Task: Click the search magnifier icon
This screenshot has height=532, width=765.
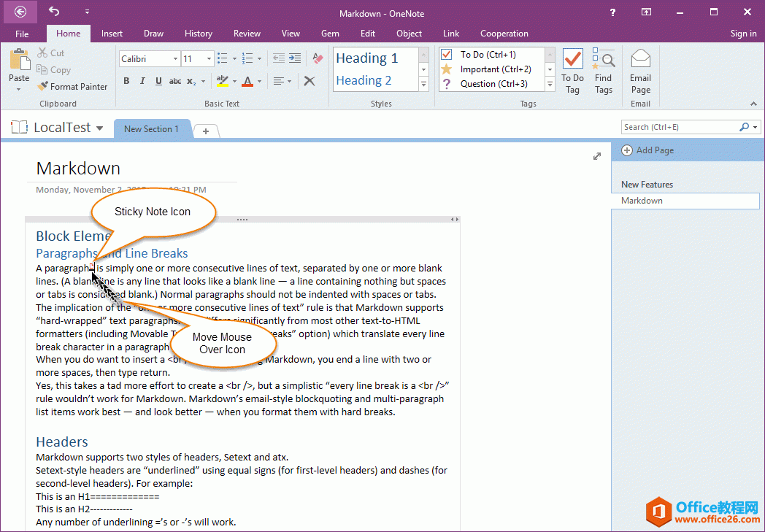Action: [744, 127]
